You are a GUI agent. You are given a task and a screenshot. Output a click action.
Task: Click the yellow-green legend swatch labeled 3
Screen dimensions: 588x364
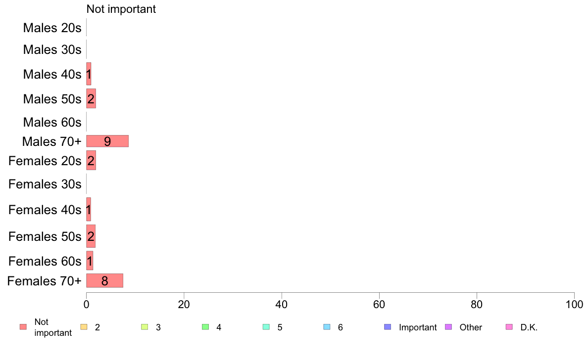pos(145,327)
